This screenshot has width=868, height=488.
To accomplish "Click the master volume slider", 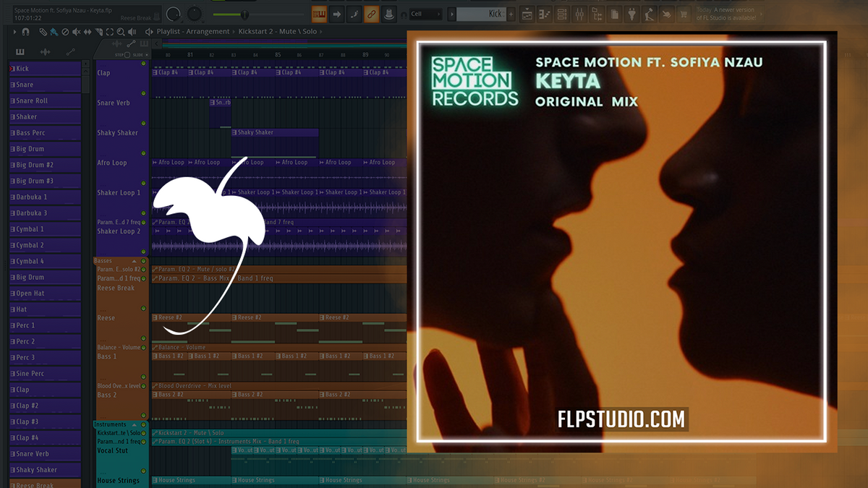I will (x=244, y=12).
